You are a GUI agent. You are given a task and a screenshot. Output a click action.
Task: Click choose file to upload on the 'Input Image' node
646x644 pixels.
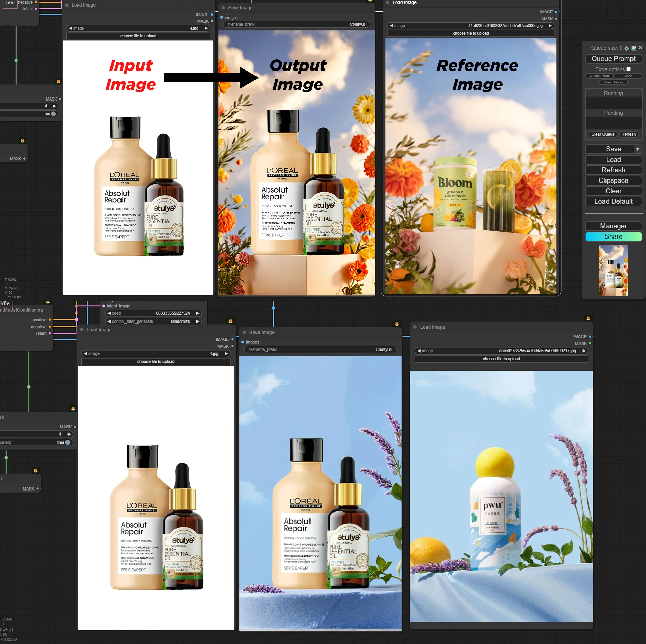click(138, 36)
